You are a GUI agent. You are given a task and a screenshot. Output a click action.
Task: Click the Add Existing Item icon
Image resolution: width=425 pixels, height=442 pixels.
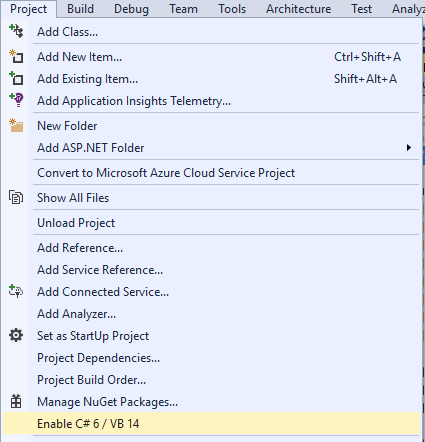coord(16,78)
